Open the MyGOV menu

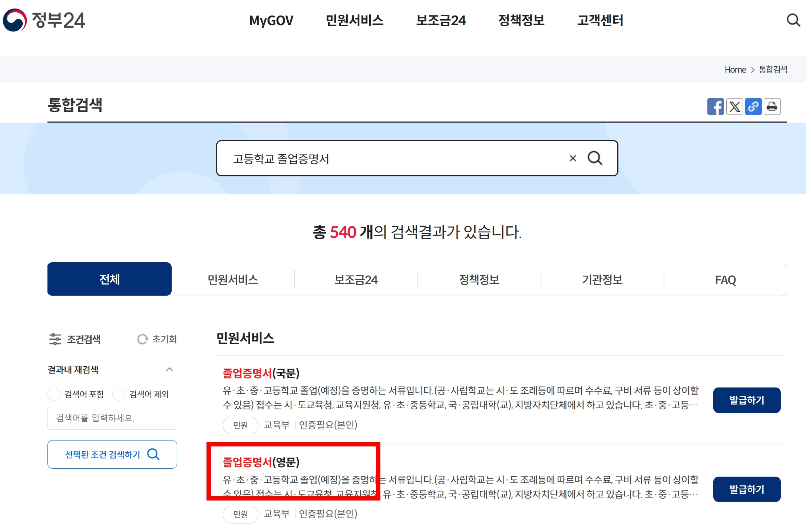point(271,20)
